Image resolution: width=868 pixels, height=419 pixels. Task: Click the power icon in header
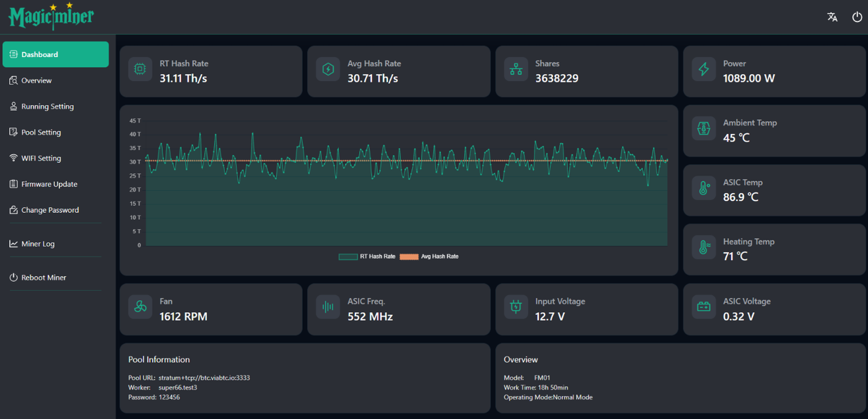pyautogui.click(x=857, y=17)
